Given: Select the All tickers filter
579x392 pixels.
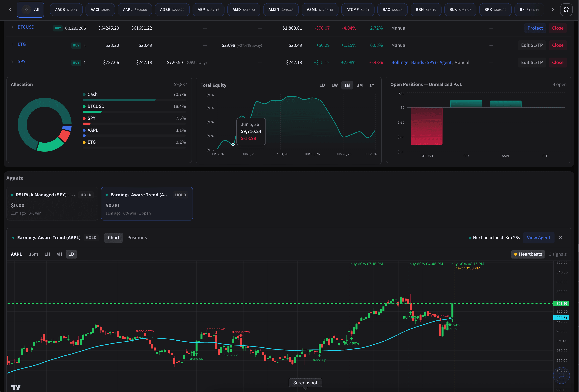Looking at the screenshot, I should coord(30,9).
